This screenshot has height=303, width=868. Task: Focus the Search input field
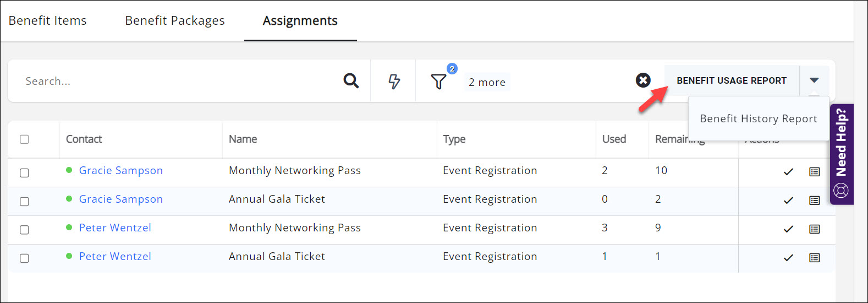(176, 81)
